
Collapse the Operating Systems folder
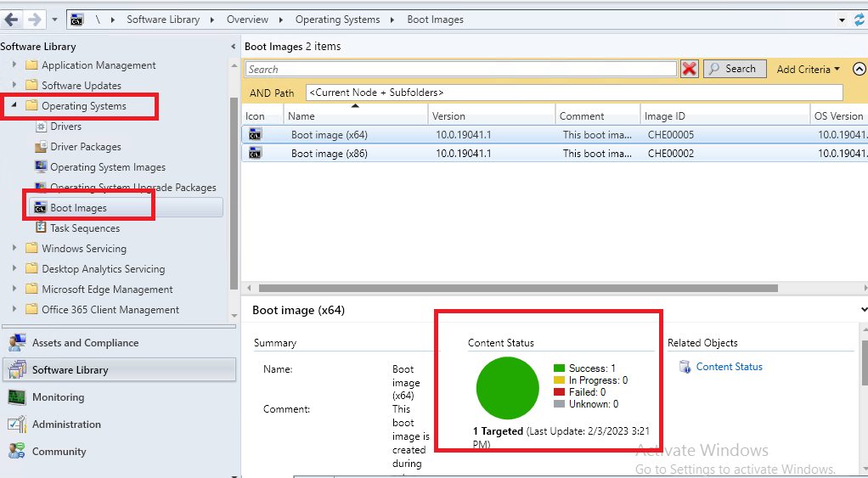15,105
